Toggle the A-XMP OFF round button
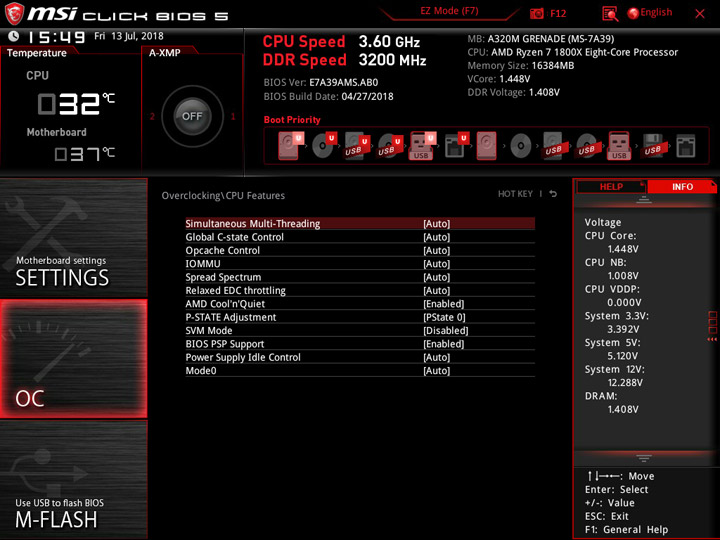Image resolution: width=720 pixels, height=540 pixels. tap(192, 116)
